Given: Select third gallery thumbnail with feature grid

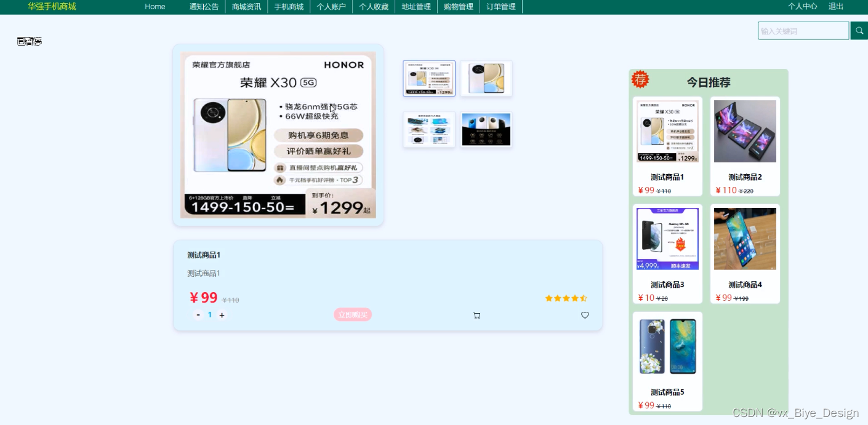Looking at the screenshot, I should [429, 130].
